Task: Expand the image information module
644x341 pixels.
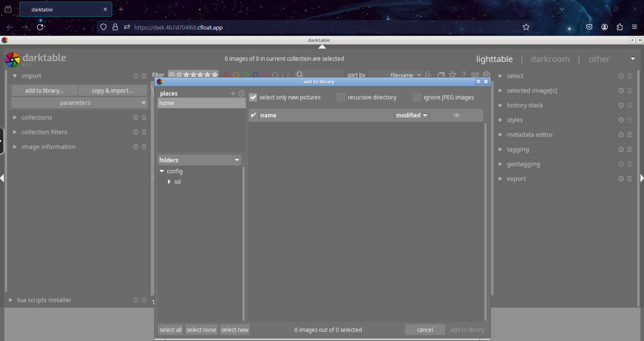Action: (15, 147)
